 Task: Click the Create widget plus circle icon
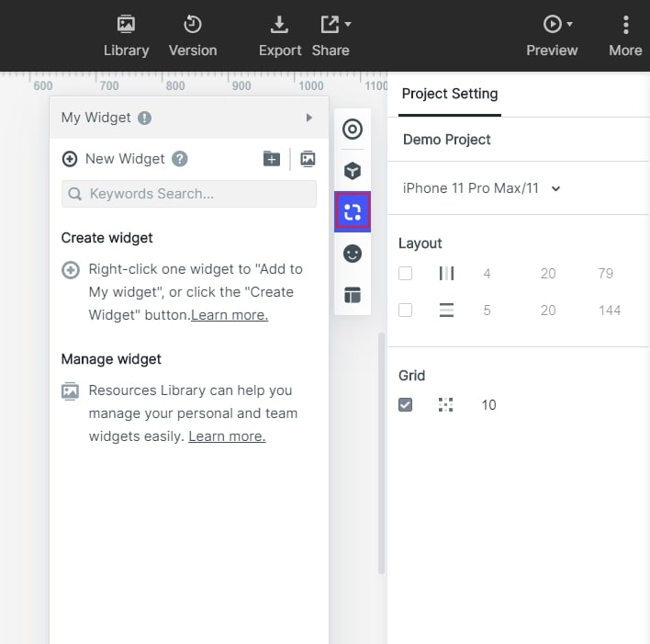71,270
